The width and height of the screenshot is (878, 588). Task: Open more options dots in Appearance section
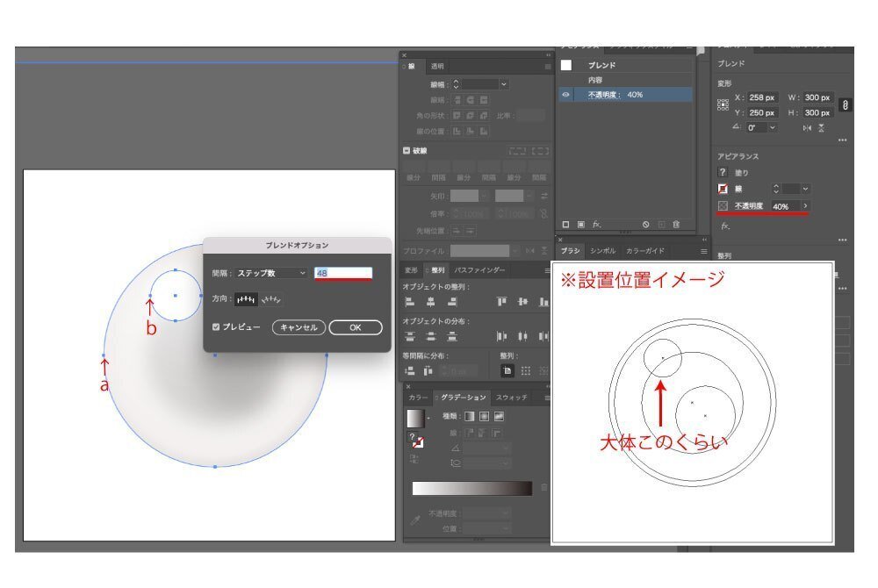pos(842,240)
